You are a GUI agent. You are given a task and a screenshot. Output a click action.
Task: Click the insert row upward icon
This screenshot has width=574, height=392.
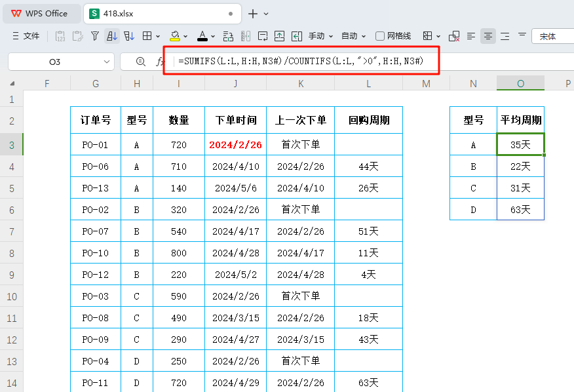point(279,36)
